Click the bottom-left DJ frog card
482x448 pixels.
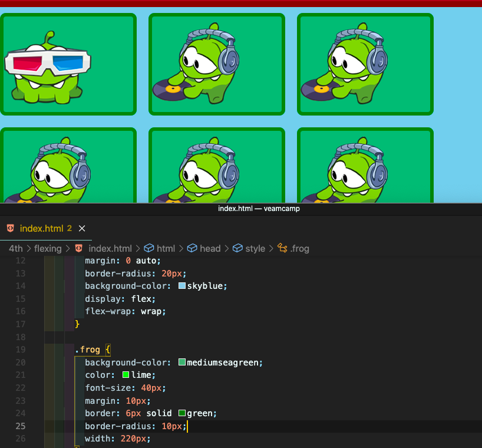[x=68, y=165]
